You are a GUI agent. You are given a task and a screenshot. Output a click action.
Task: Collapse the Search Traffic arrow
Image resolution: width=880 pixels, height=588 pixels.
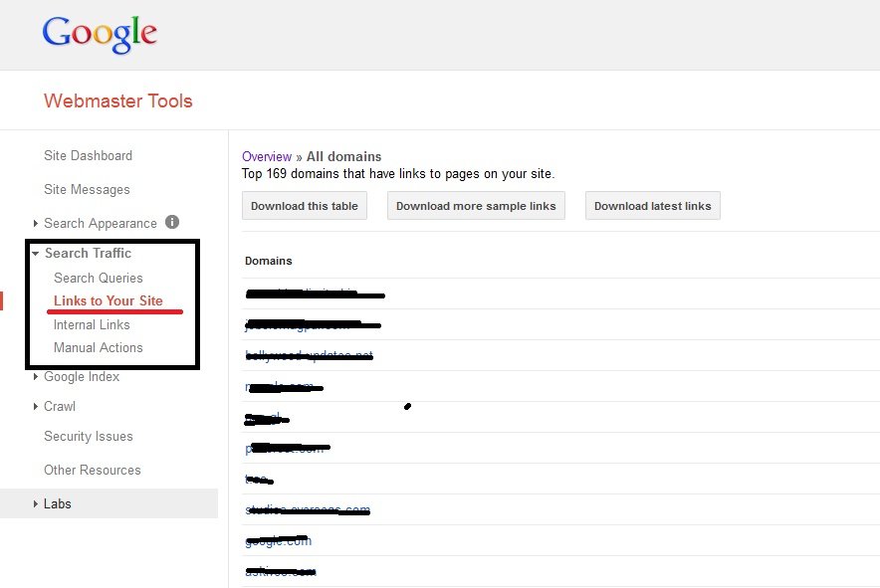[36, 254]
